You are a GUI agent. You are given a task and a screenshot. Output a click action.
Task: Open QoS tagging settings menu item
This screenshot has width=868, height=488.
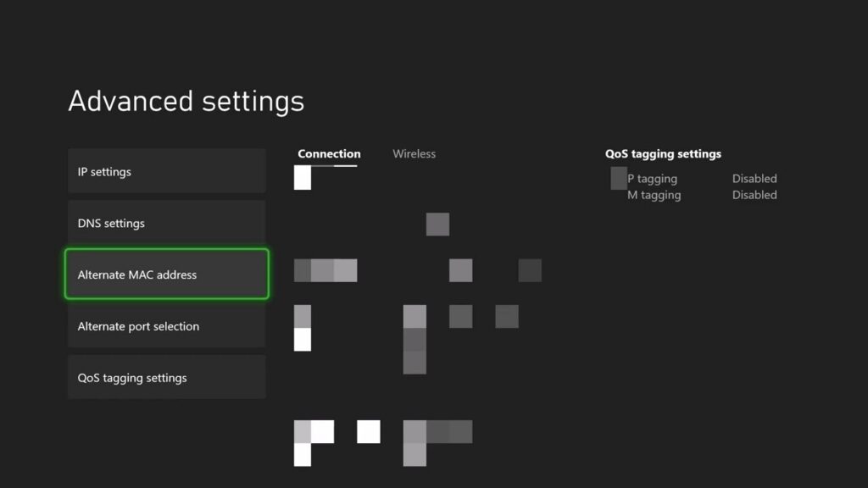(x=167, y=377)
